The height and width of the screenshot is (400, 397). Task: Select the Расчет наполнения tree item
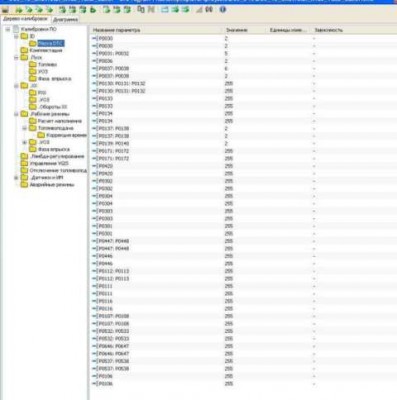point(60,121)
